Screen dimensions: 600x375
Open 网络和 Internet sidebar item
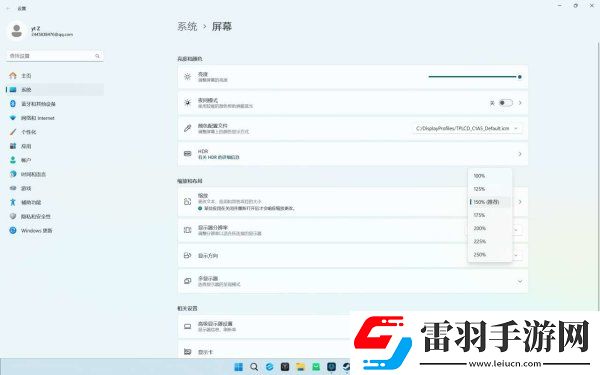pos(55,118)
